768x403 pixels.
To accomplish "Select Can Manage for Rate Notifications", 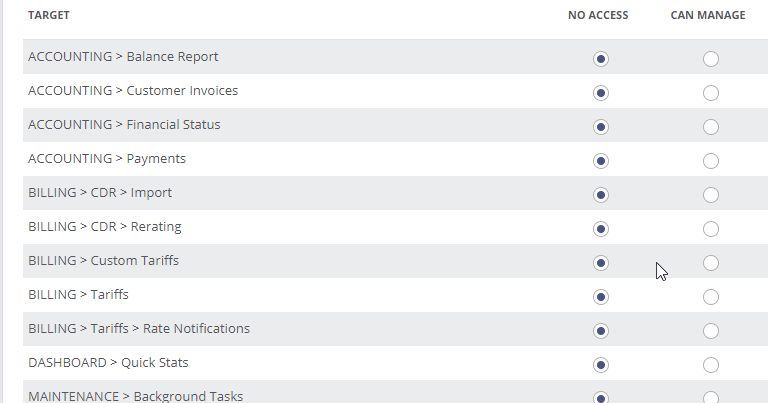I will pos(711,331).
